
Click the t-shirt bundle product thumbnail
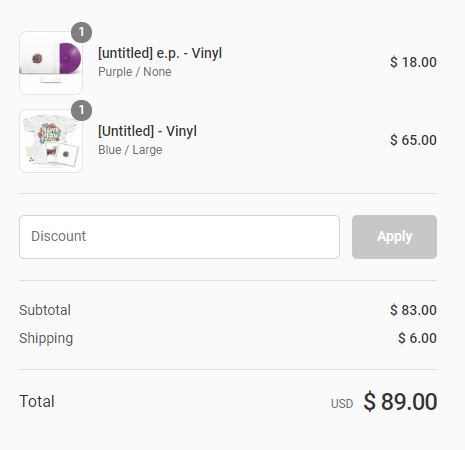(51, 141)
